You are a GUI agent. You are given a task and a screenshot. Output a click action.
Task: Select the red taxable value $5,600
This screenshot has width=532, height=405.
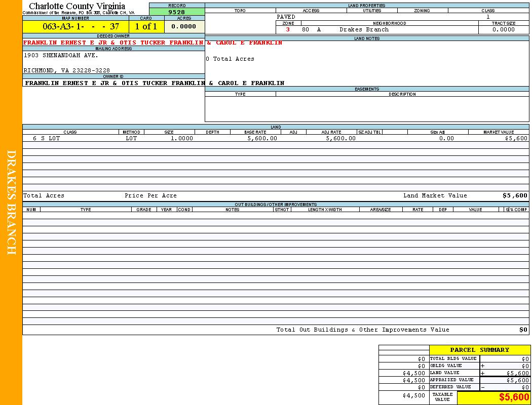[x=514, y=397]
